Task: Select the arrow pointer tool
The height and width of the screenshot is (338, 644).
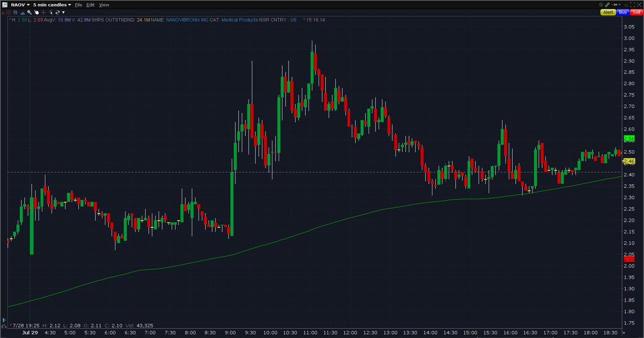Action: click(x=51, y=12)
